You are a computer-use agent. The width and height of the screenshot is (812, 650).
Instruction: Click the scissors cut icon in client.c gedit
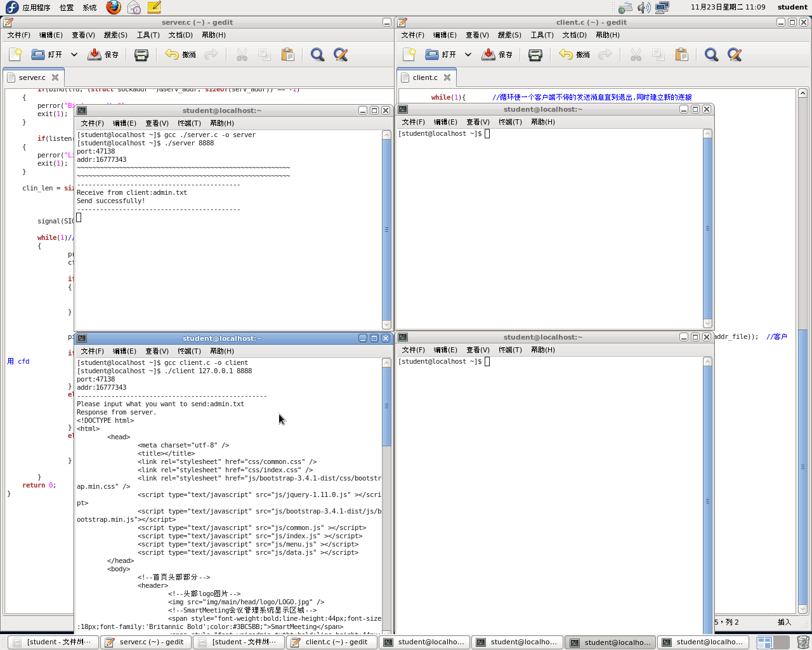coord(636,55)
